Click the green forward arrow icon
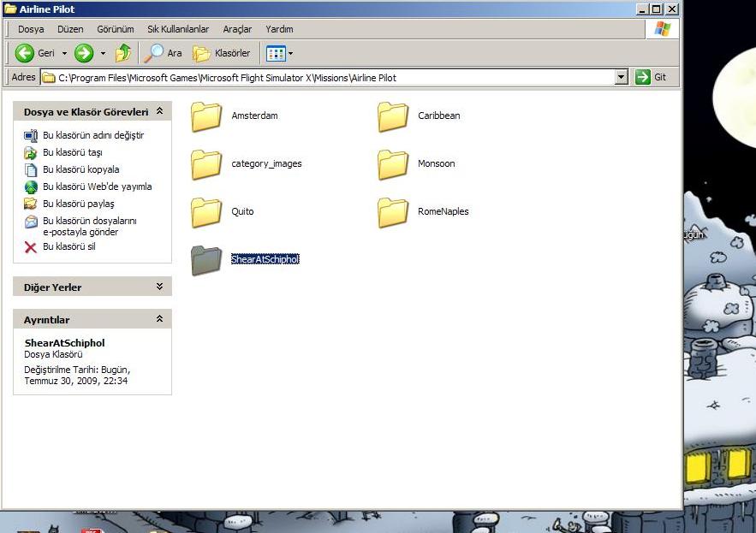The width and height of the screenshot is (756, 533). [84, 53]
